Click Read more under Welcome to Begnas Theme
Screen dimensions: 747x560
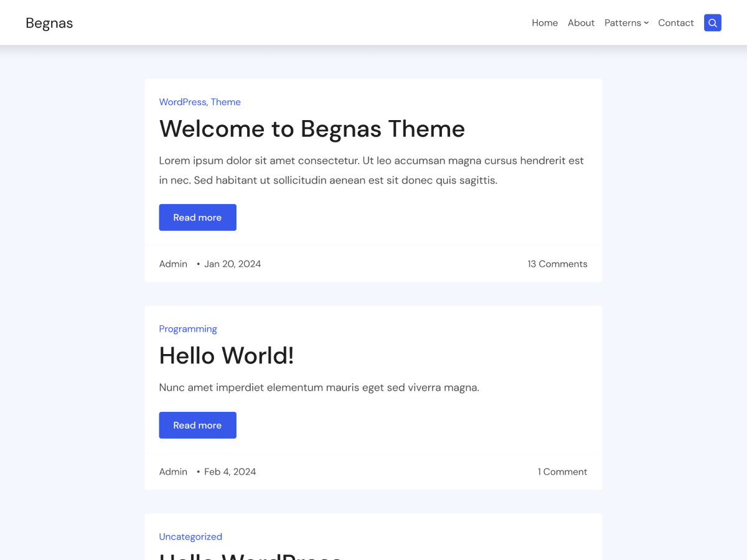(x=197, y=217)
